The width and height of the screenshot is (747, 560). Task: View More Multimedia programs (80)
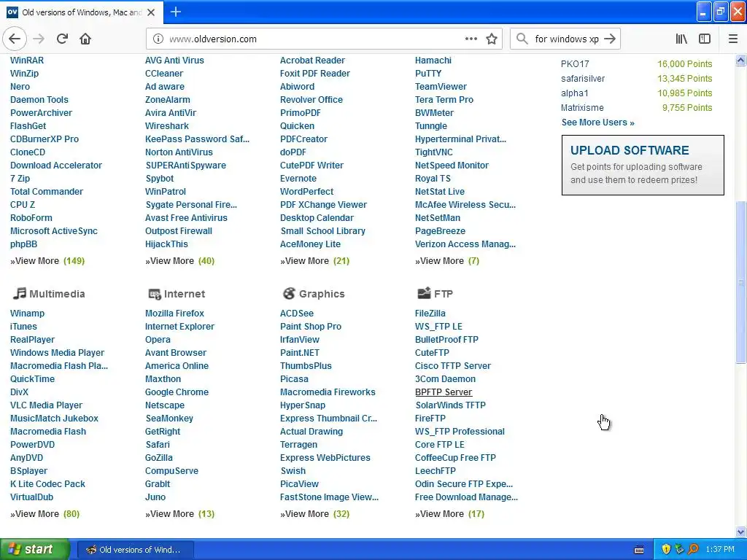pos(44,514)
